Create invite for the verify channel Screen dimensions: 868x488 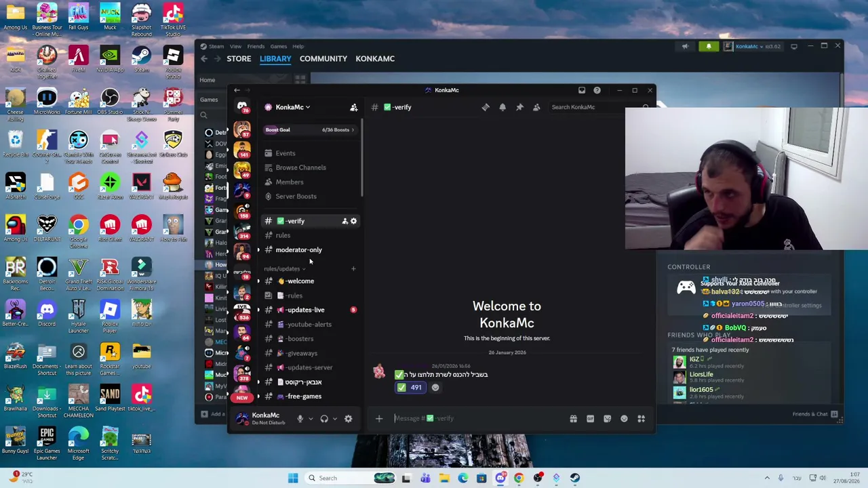point(344,221)
